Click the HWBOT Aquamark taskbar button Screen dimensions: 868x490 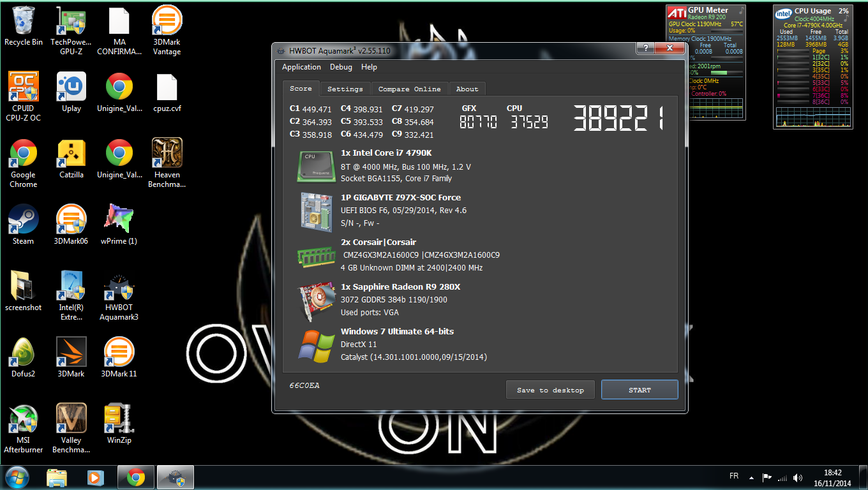[174, 477]
